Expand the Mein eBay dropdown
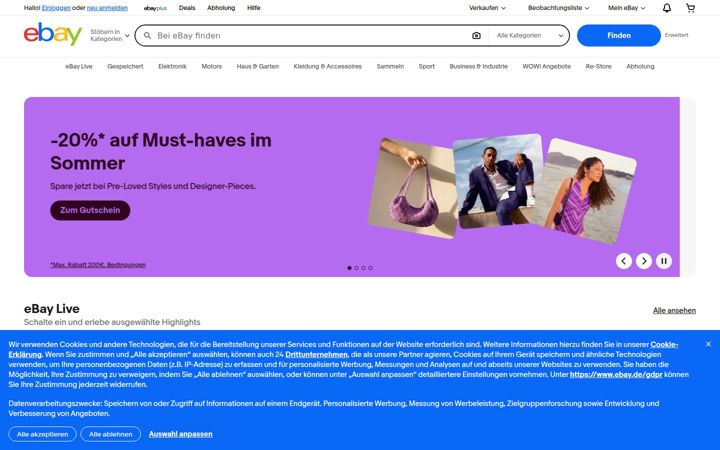The image size is (720, 450). pyautogui.click(x=626, y=8)
